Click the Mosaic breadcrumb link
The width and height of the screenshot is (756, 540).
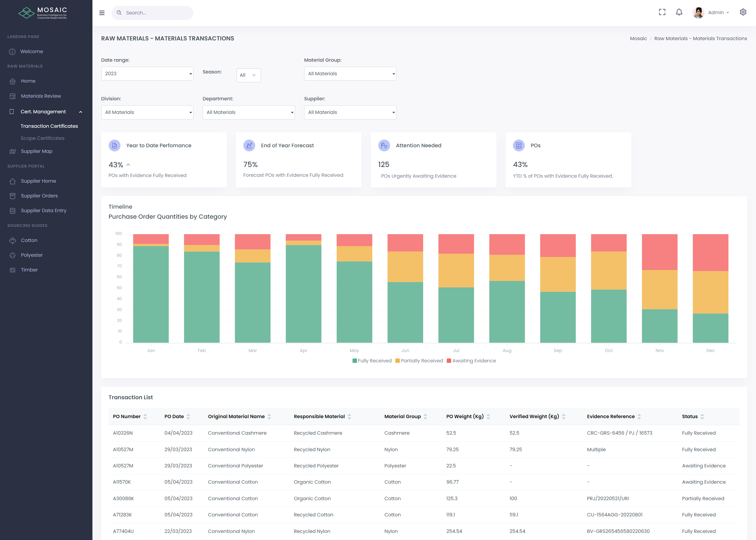638,39
